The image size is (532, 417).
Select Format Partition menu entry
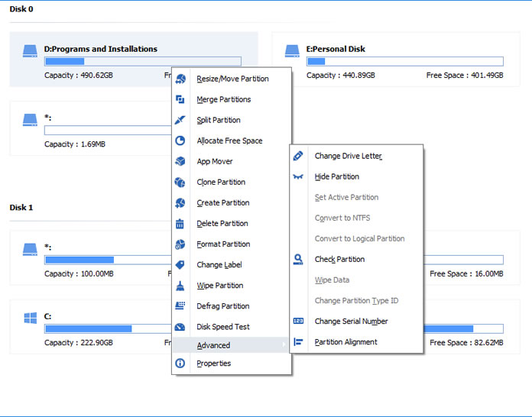(232, 244)
